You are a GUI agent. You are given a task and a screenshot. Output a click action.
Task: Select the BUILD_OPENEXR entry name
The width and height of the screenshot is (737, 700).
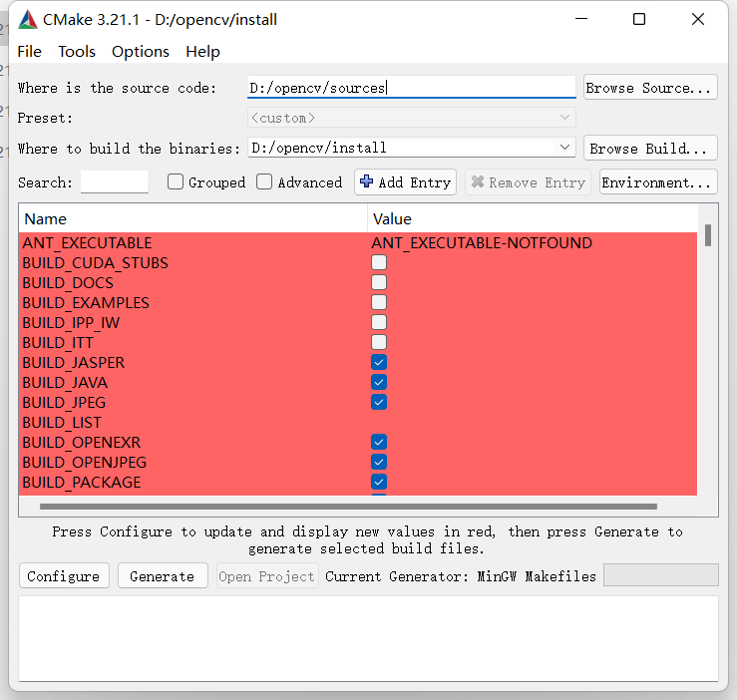tap(82, 443)
